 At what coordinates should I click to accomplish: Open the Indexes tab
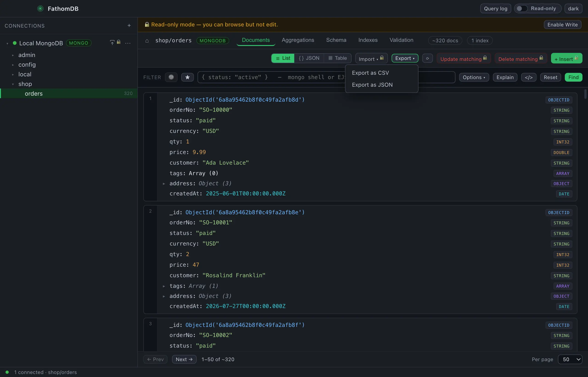[368, 40]
